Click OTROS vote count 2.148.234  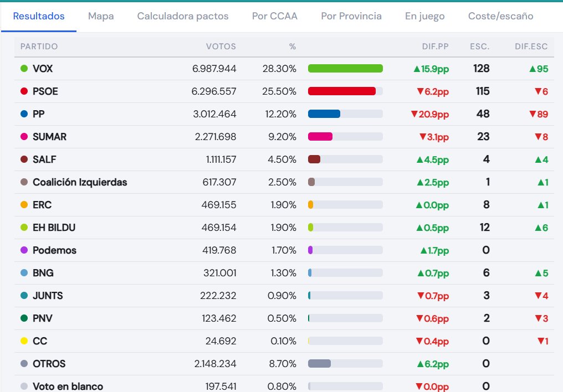215,364
